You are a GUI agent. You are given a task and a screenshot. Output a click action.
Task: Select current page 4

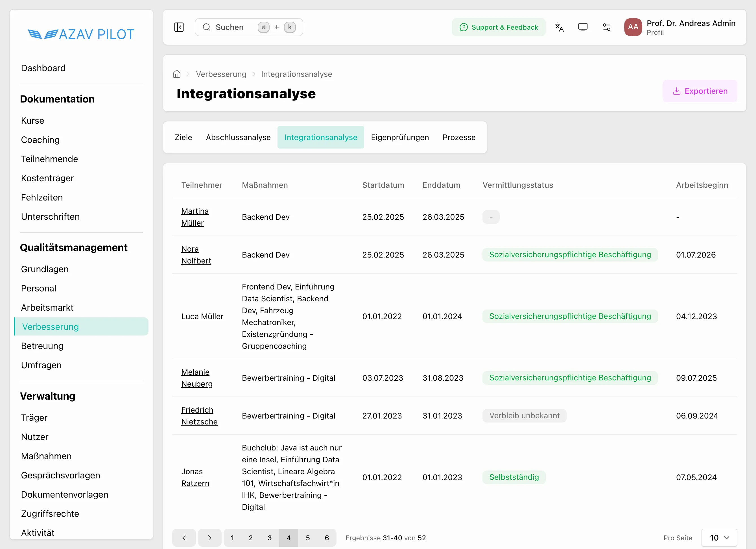[x=289, y=538]
